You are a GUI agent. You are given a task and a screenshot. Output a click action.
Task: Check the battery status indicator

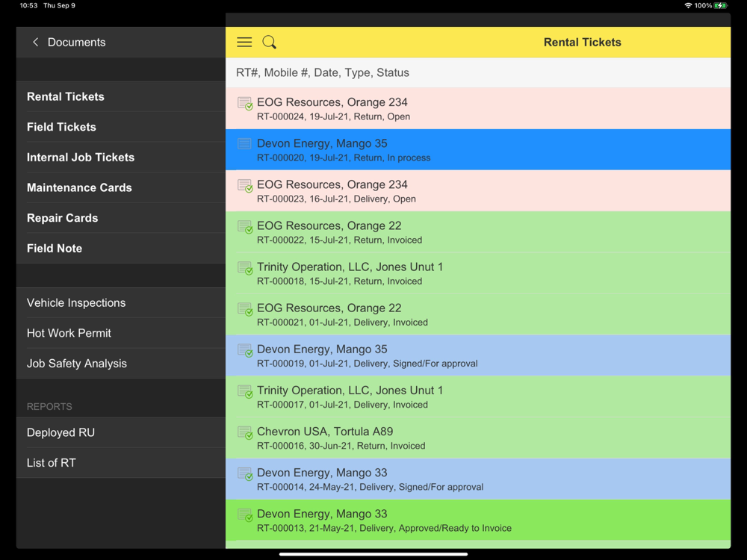721,6
